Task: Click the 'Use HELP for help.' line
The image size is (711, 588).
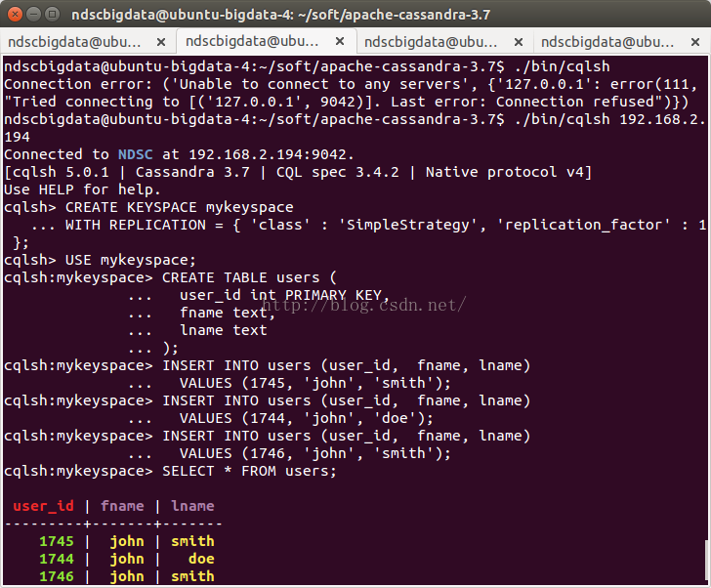Action: [82, 189]
